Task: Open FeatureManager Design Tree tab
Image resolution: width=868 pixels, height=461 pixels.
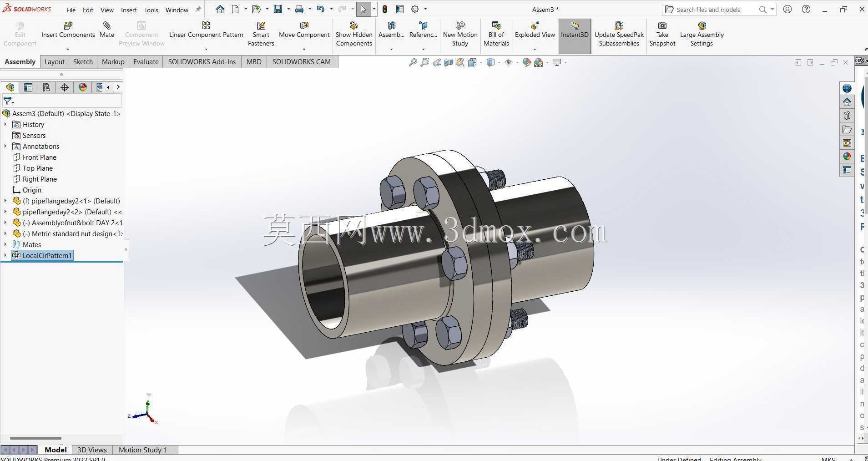Action: pos(10,87)
